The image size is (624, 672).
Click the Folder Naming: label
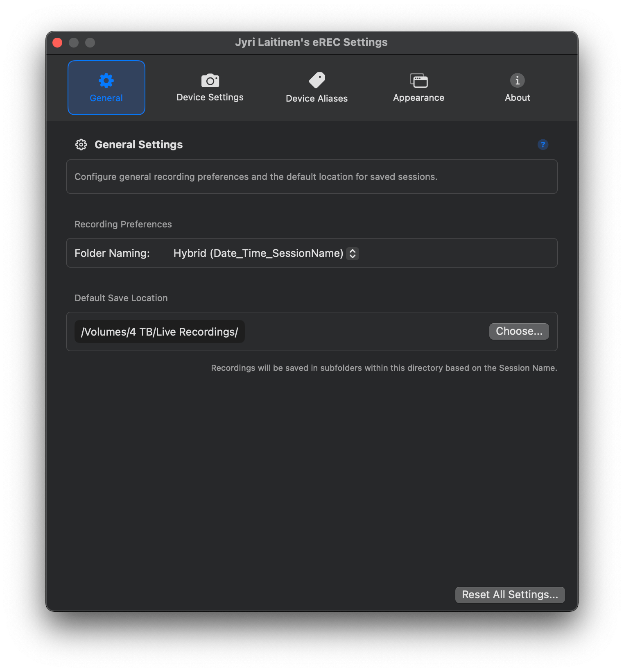pyautogui.click(x=112, y=253)
